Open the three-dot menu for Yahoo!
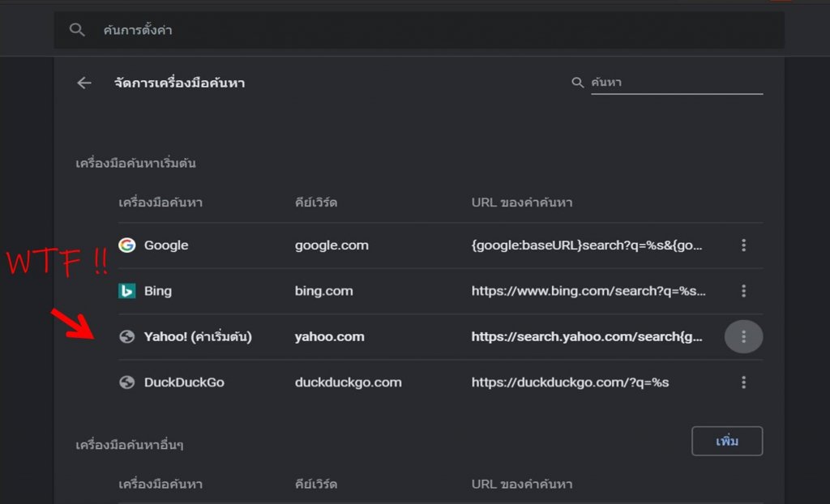 tap(744, 337)
